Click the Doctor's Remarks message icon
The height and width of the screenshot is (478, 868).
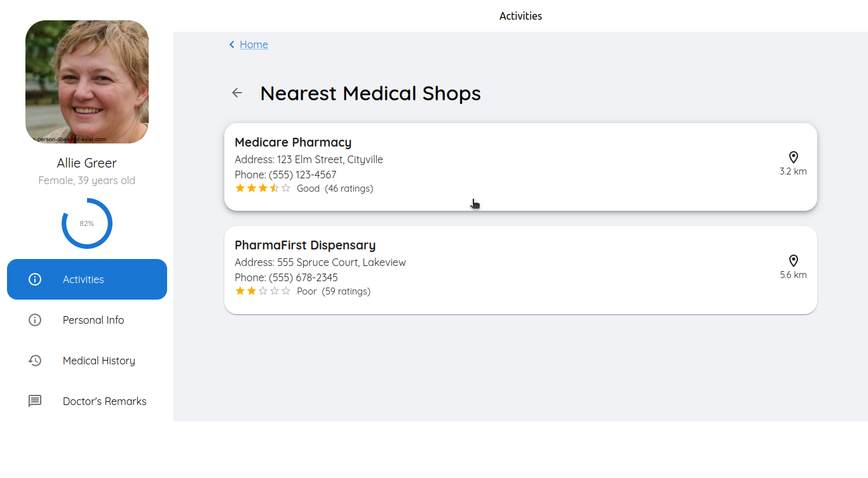[35, 401]
